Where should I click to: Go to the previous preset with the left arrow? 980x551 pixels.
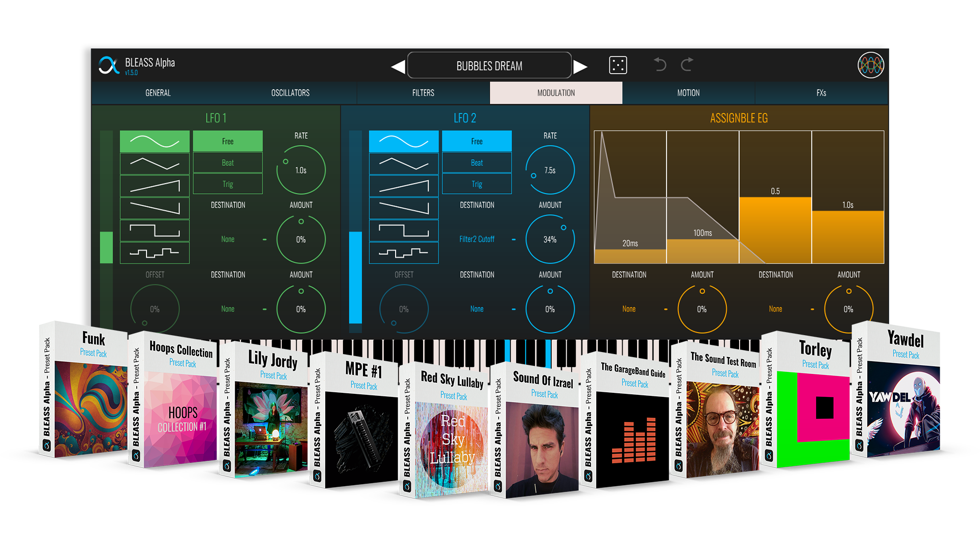pos(398,67)
